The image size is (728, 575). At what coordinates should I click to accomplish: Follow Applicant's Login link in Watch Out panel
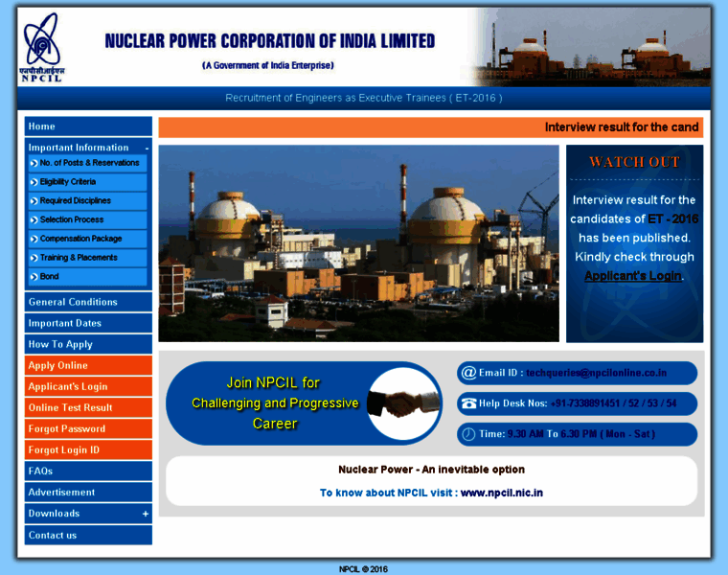633,276
